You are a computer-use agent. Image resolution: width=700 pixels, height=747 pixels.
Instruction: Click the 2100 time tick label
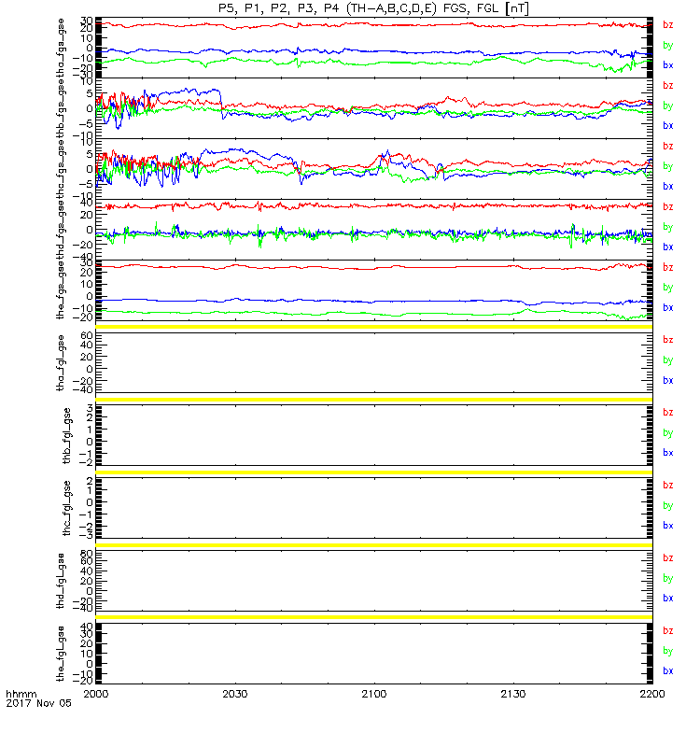point(374,694)
